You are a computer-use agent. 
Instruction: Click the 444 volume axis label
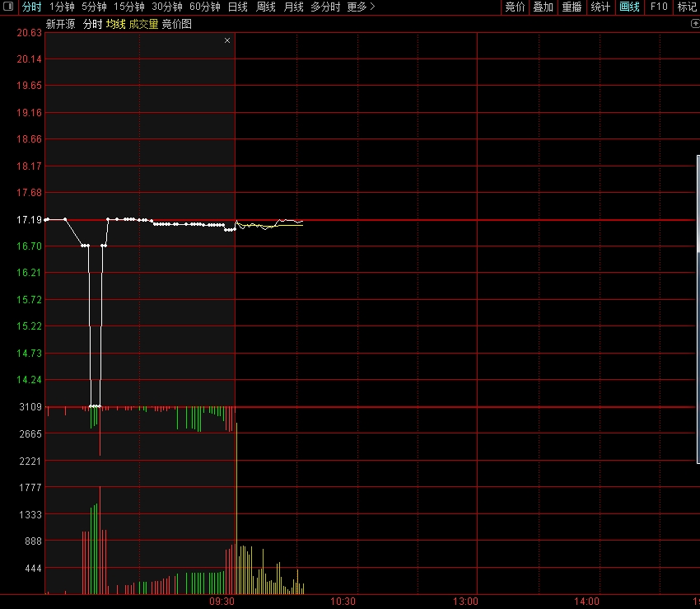(x=33, y=569)
